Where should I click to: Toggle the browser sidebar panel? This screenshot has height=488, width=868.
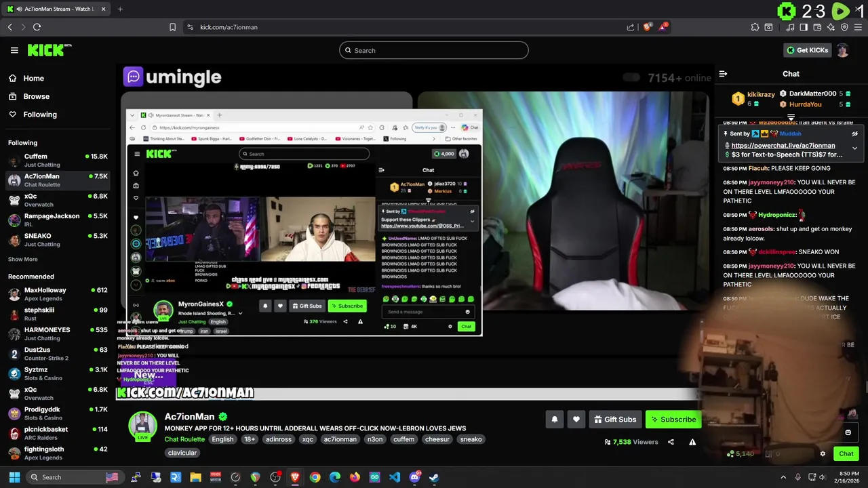click(x=804, y=27)
